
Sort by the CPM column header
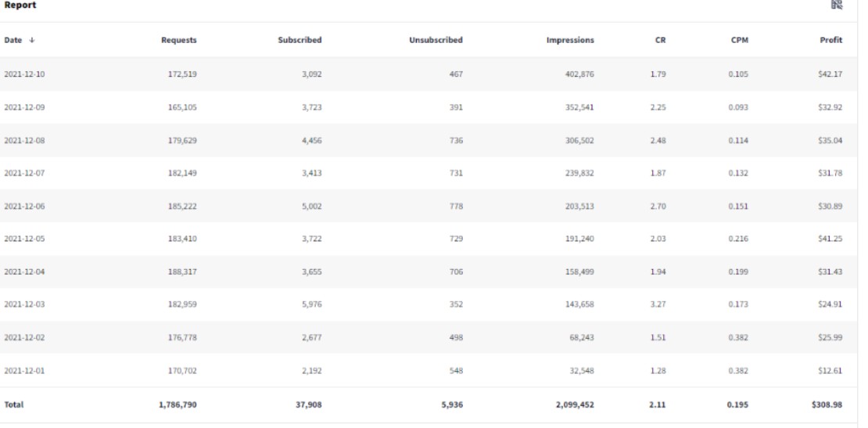coord(740,40)
